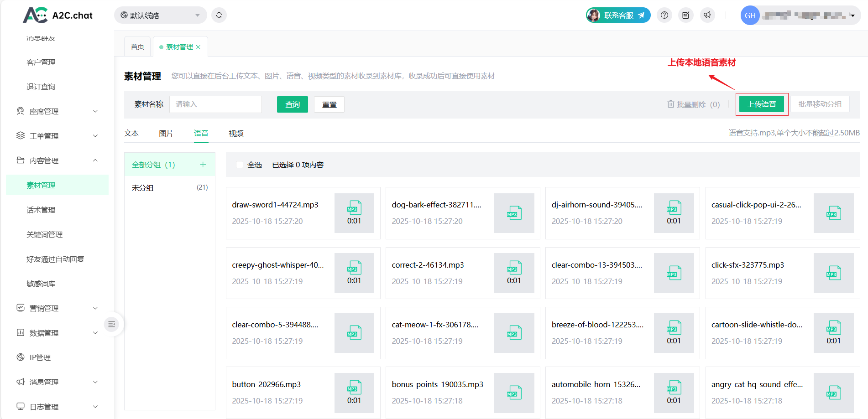868x419 pixels.
Task: Check the 全选 select-all checkbox
Action: pos(240,165)
